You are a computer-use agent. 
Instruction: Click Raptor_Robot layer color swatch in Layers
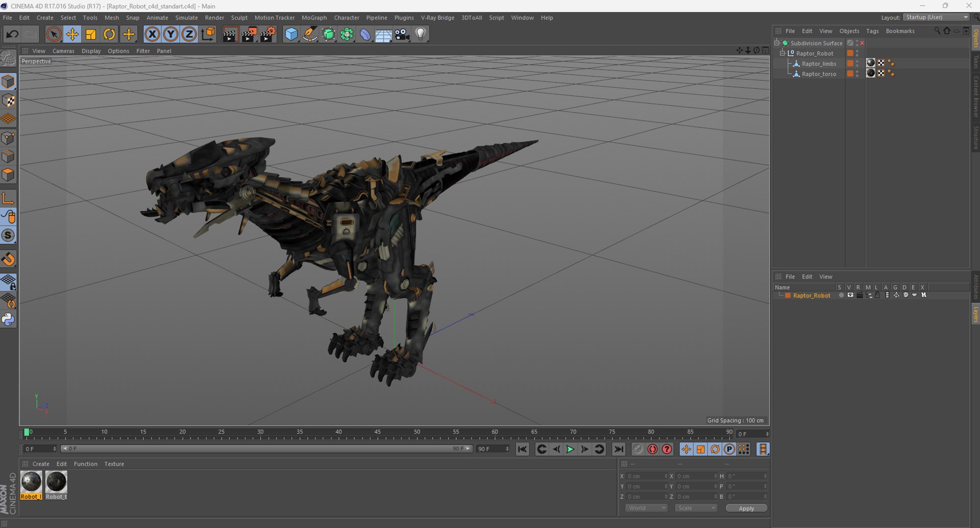click(x=788, y=295)
